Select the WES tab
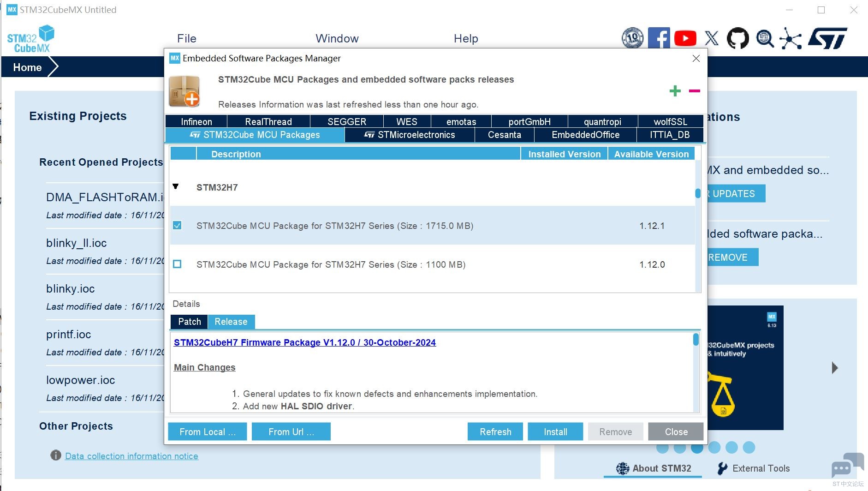 (x=407, y=121)
